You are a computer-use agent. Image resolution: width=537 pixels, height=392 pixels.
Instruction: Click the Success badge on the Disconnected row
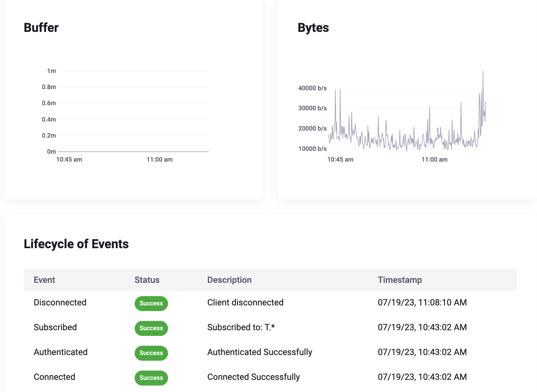click(x=151, y=303)
